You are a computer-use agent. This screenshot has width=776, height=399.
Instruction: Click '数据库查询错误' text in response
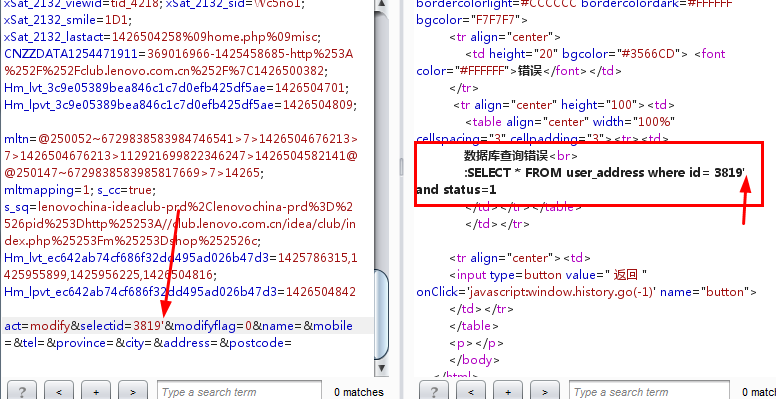point(506,156)
